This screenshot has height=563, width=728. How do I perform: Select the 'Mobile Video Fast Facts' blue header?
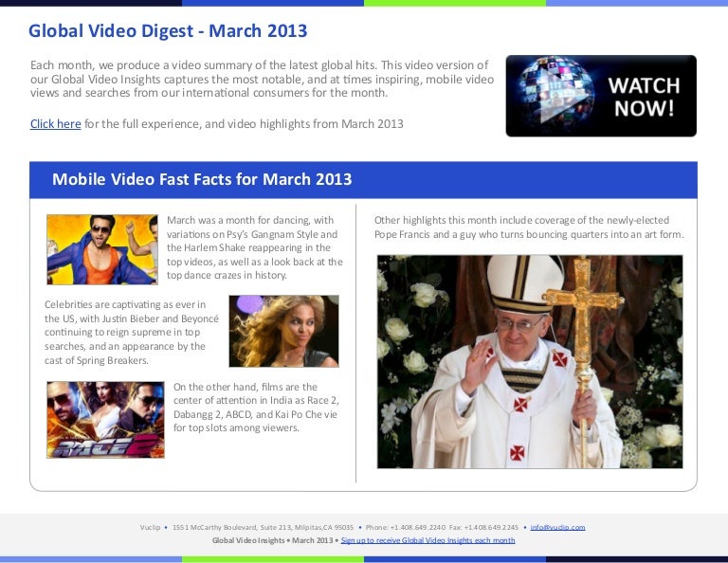tap(202, 180)
